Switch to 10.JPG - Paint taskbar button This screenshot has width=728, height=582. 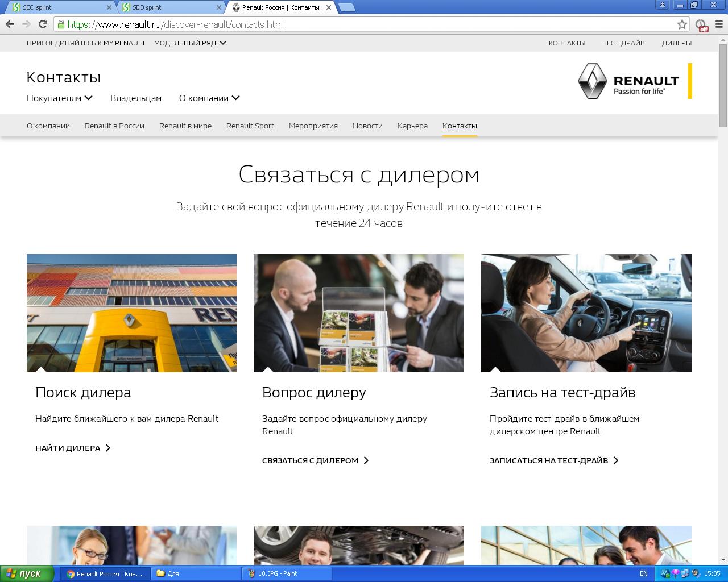(x=287, y=573)
